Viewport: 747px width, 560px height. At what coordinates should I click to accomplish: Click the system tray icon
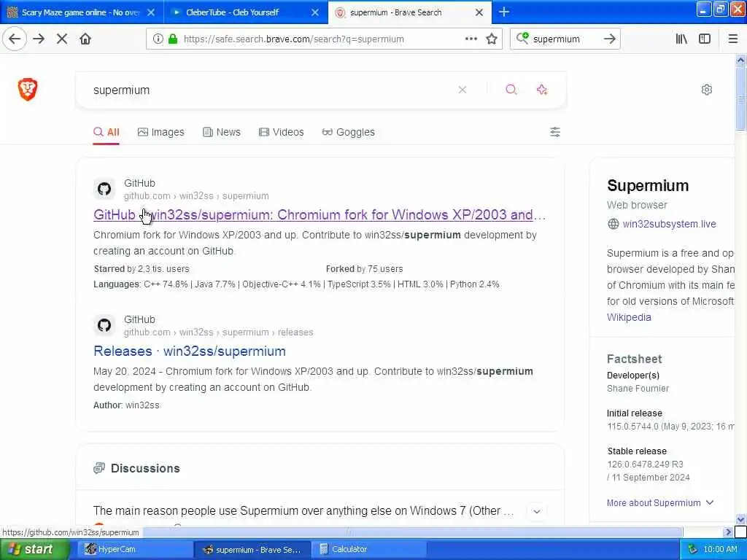pos(692,549)
